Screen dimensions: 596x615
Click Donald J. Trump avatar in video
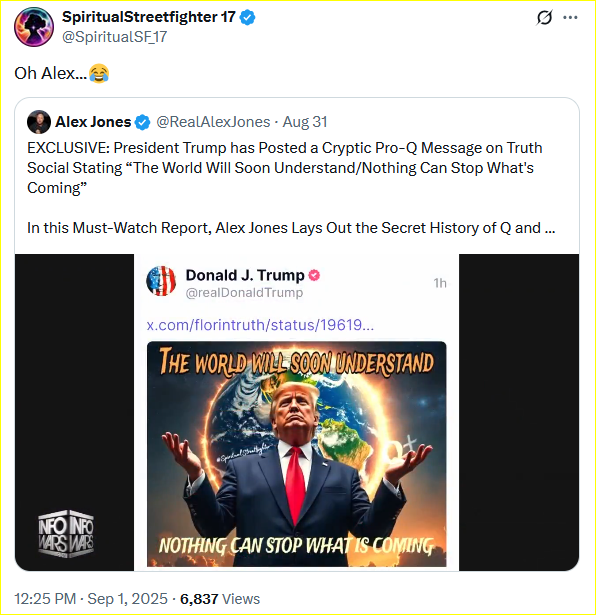[x=161, y=281]
